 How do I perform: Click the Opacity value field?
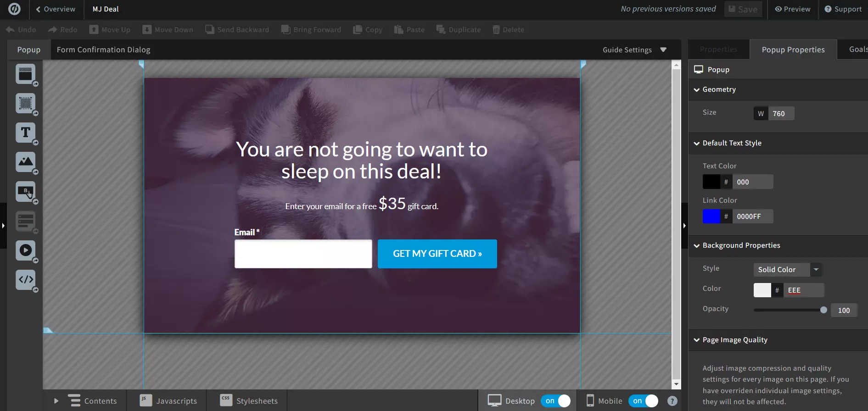pyautogui.click(x=844, y=310)
